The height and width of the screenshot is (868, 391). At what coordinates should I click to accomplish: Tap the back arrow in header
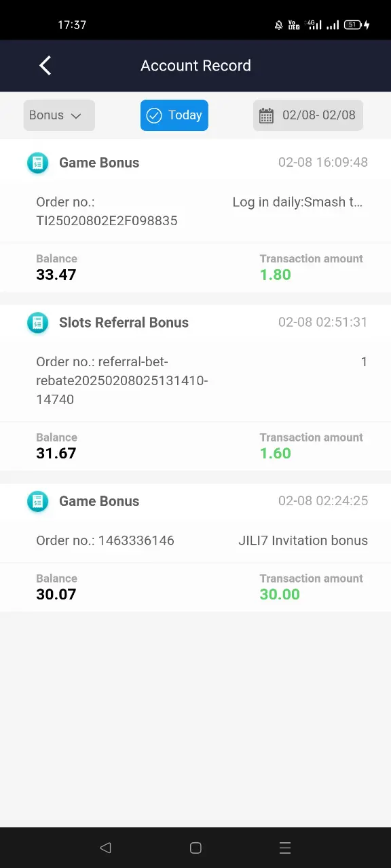click(x=45, y=66)
